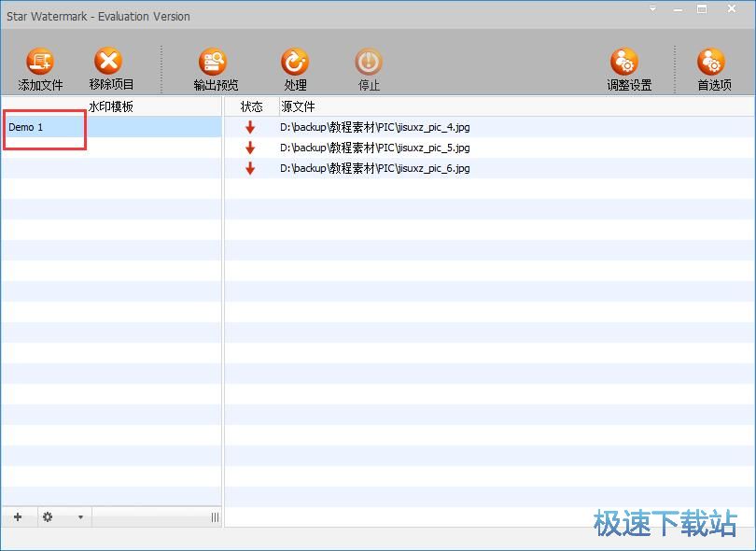Viewport: 756px width, 551px height.
Task: Click the 源文件 column header
Action: coord(299,106)
